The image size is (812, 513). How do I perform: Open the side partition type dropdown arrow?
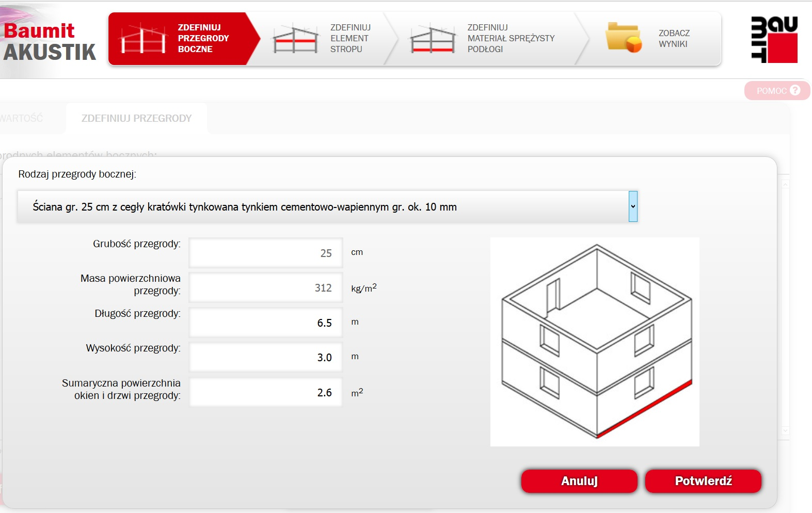coord(633,206)
